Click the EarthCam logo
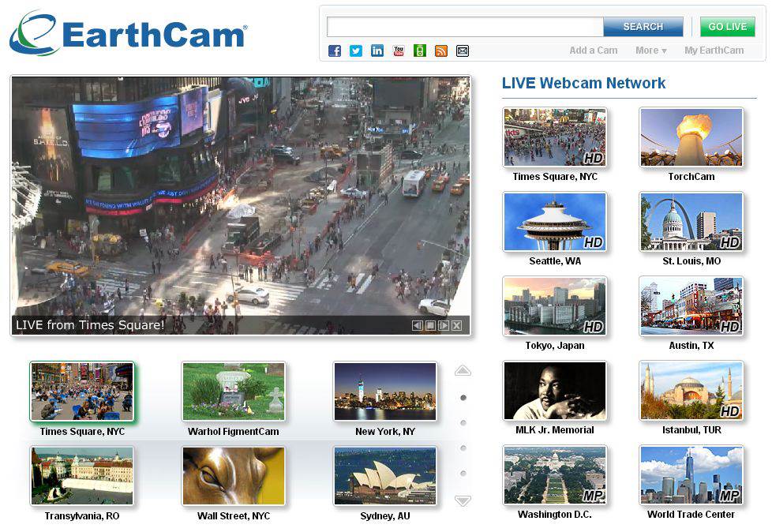Viewport: 772px width, 532px height. click(x=128, y=33)
